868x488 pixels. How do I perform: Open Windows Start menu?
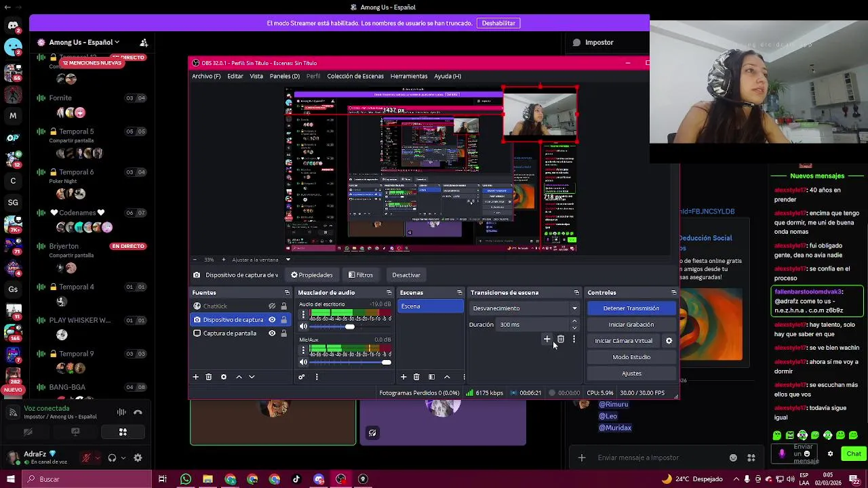[11, 479]
